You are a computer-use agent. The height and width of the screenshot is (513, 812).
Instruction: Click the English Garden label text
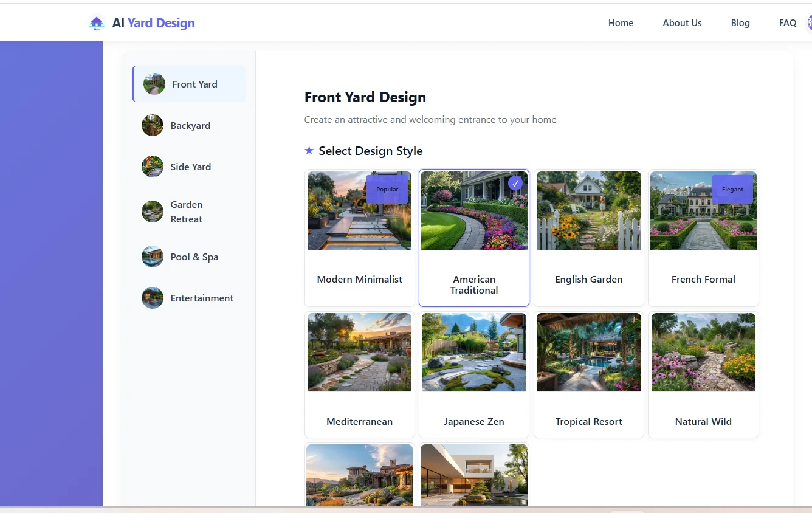[x=589, y=279]
